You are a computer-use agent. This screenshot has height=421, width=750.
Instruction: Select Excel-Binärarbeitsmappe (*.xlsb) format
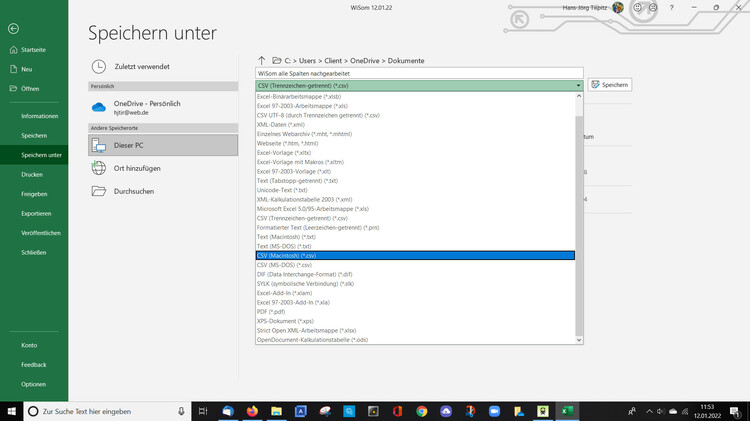coord(415,97)
